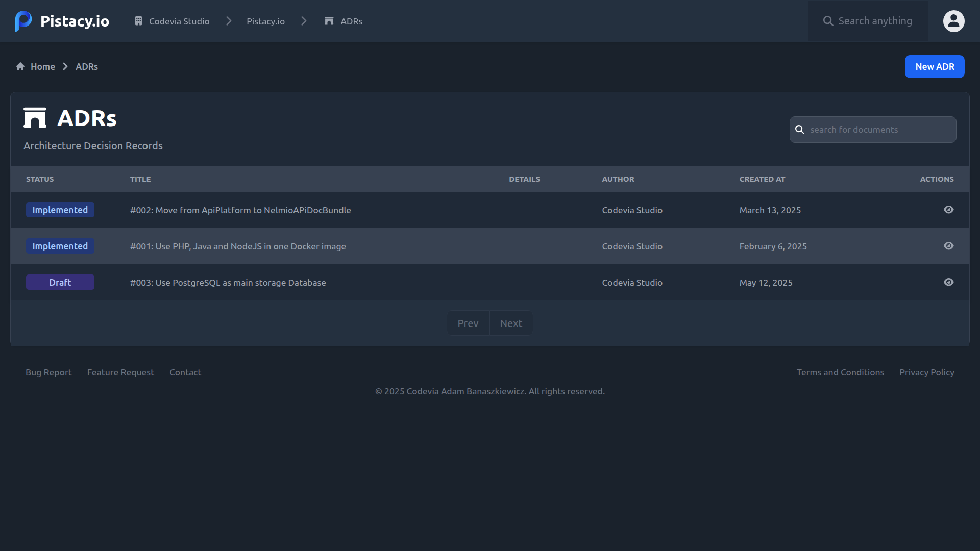Image resolution: width=980 pixels, height=551 pixels.
Task: Click the Home icon in breadcrumbs
Action: pyautogui.click(x=20, y=67)
